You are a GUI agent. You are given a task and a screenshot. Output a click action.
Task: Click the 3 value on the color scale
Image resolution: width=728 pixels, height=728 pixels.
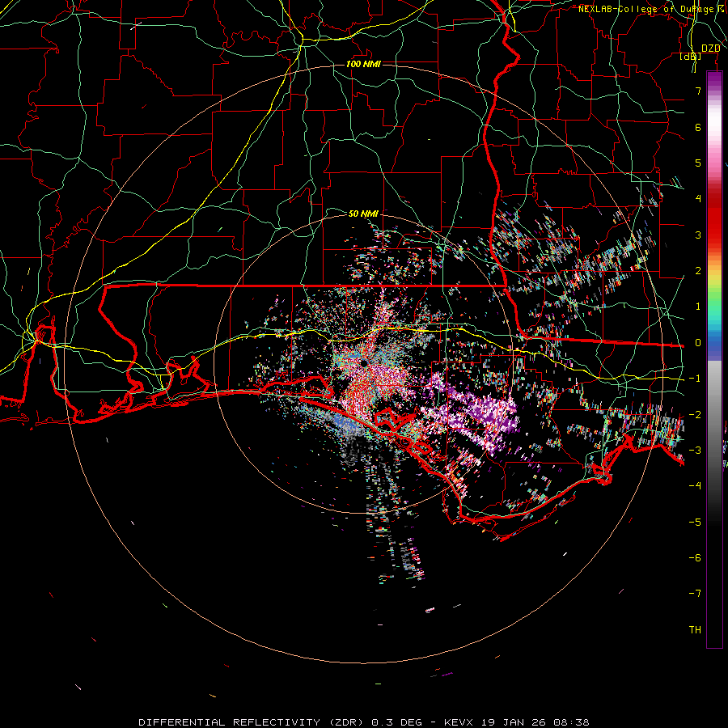(x=698, y=235)
